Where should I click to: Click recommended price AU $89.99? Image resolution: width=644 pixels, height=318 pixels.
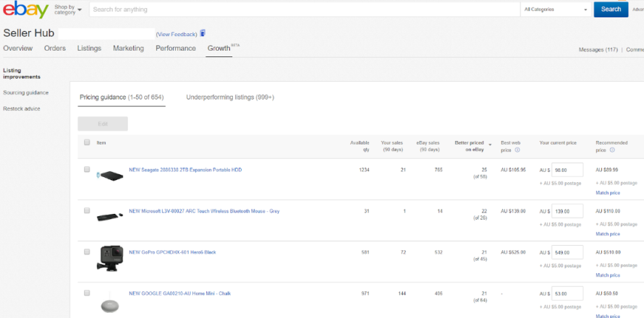click(607, 170)
